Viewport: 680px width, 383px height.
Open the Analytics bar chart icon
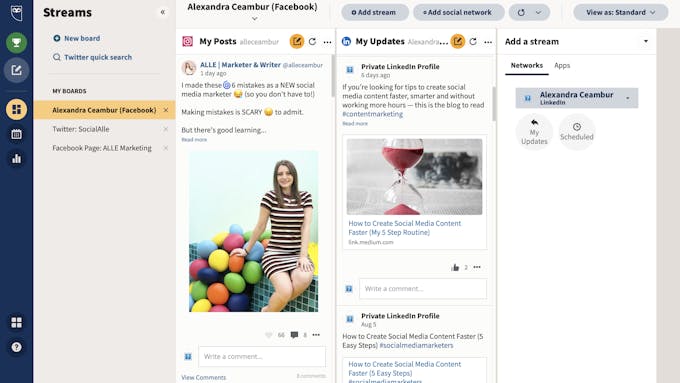pyautogui.click(x=16, y=158)
